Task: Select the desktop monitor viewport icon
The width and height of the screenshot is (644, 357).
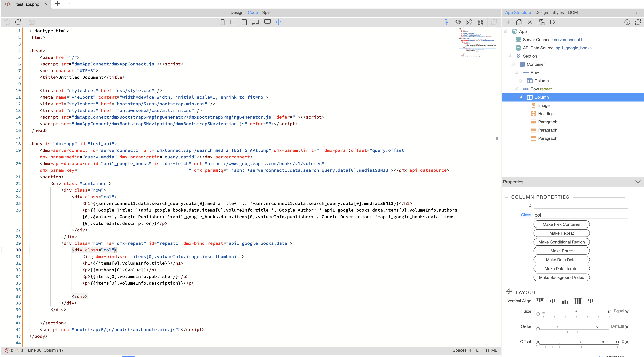Action: click(x=268, y=22)
